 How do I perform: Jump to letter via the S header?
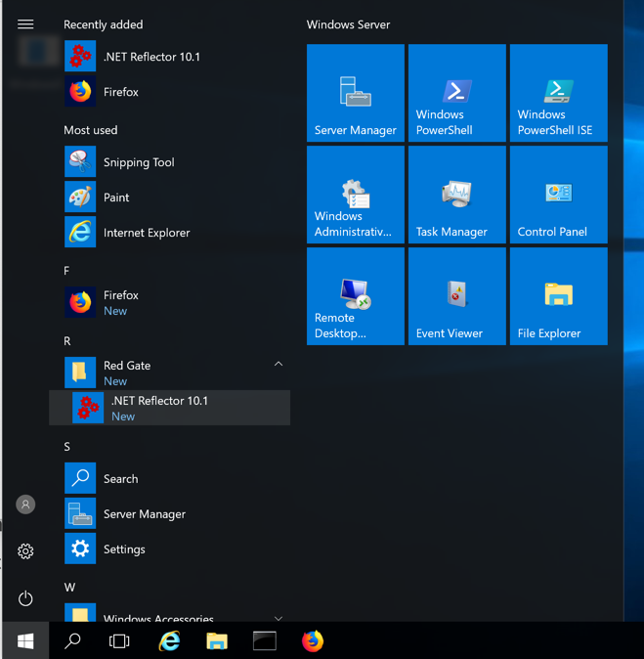pos(67,447)
